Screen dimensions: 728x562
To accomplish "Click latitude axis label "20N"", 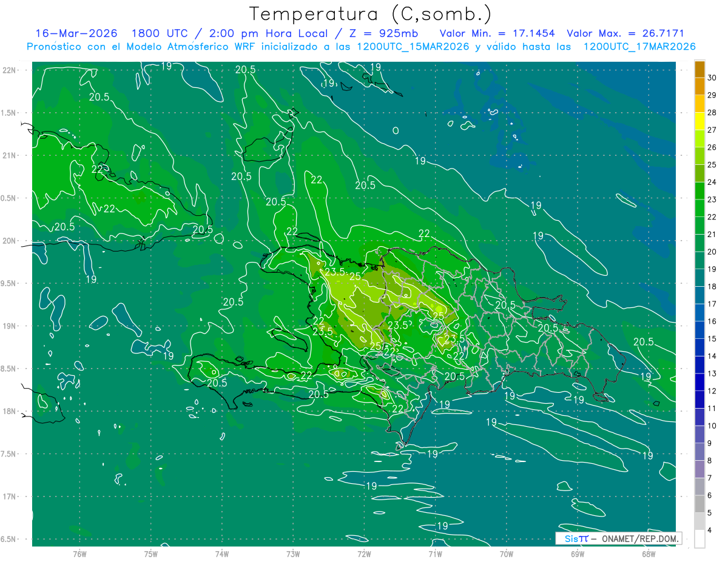I will point(9,241).
